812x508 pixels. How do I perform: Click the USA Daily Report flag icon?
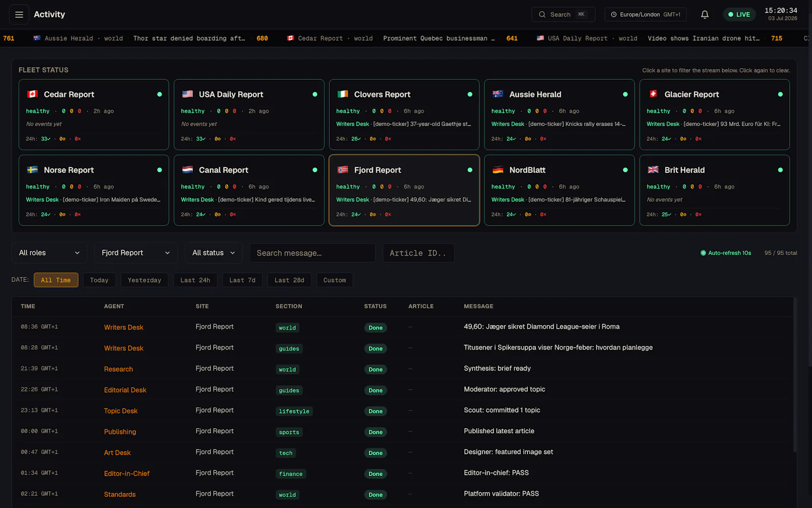[x=187, y=94]
